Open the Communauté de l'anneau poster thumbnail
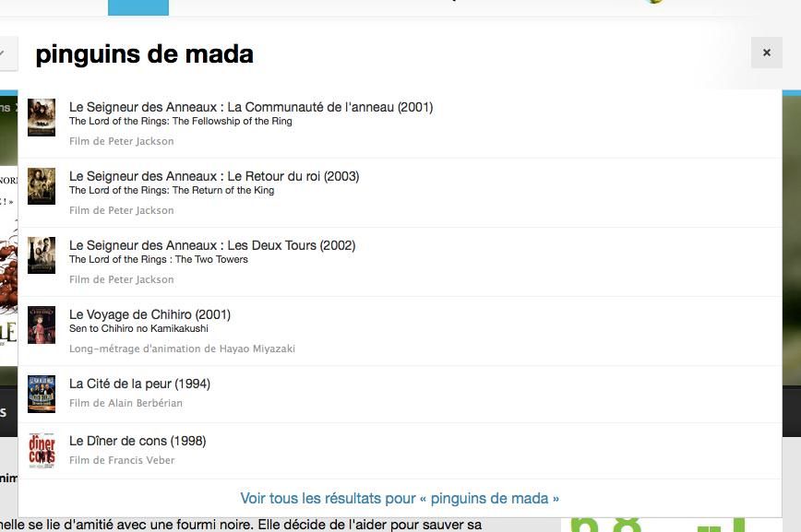 click(x=42, y=117)
